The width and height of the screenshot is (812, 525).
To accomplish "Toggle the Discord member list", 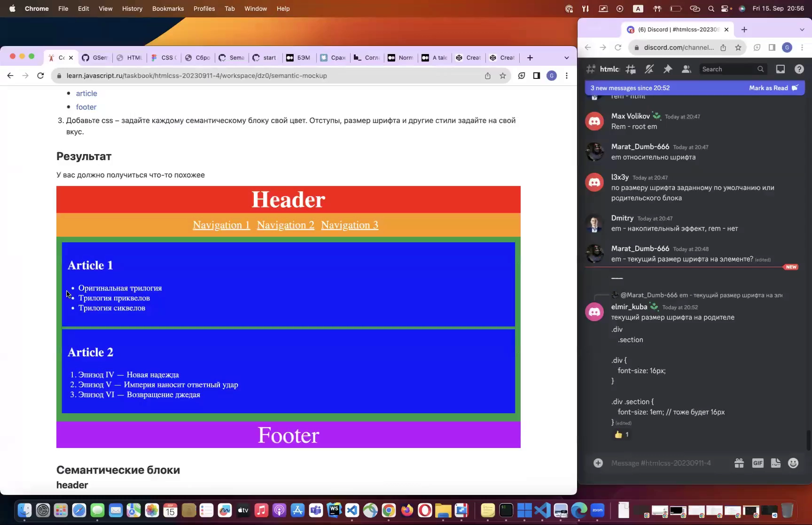I will 686,69.
